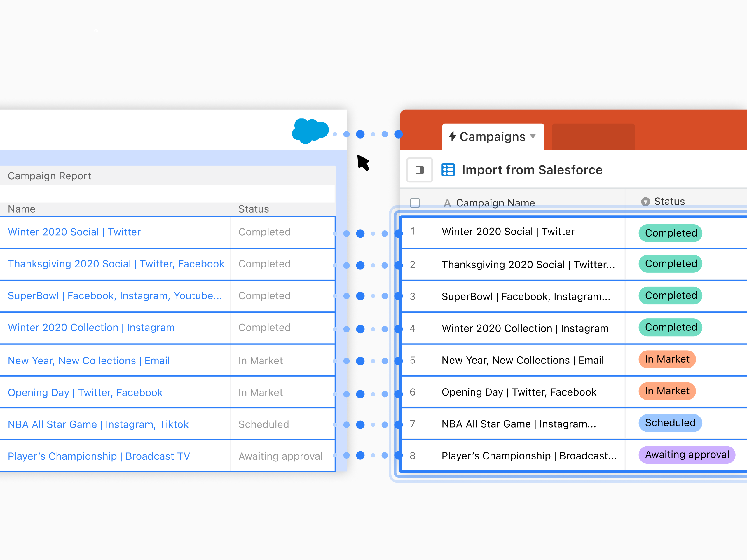
Task: Click the lightning bolt icon on the Campaigns tab
Action: pyautogui.click(x=452, y=136)
